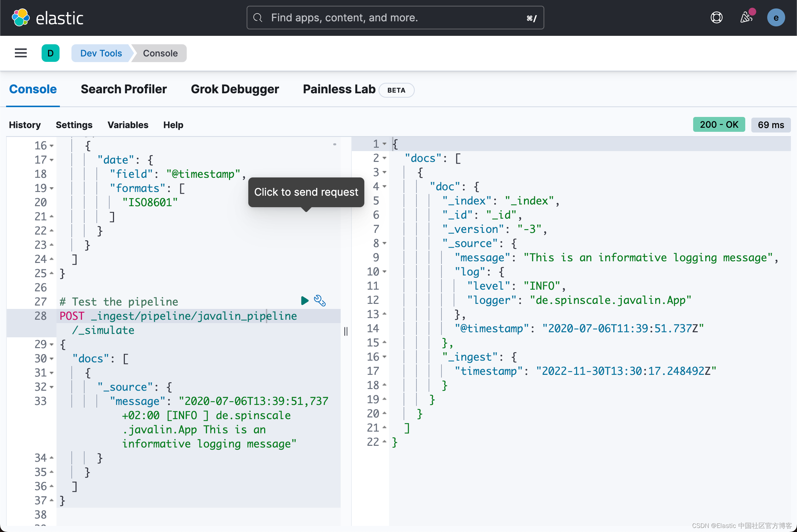Grab the editor panel resize divider
797x532 pixels.
coord(346,331)
